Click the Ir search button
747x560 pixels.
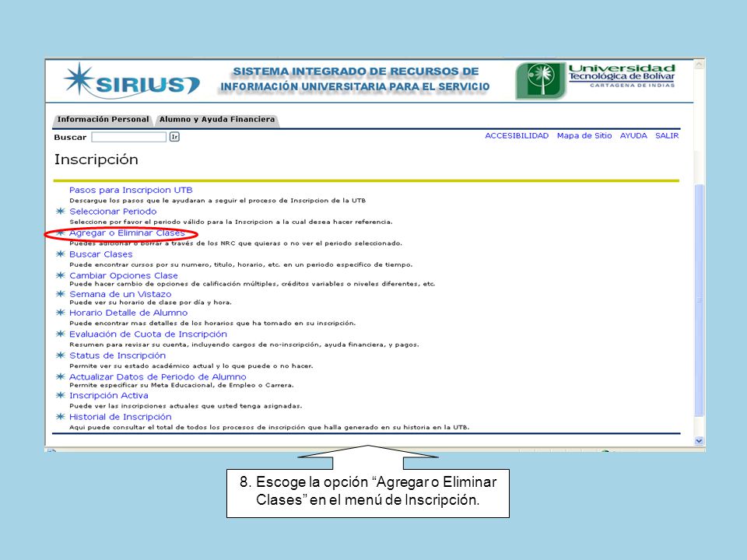(174, 137)
